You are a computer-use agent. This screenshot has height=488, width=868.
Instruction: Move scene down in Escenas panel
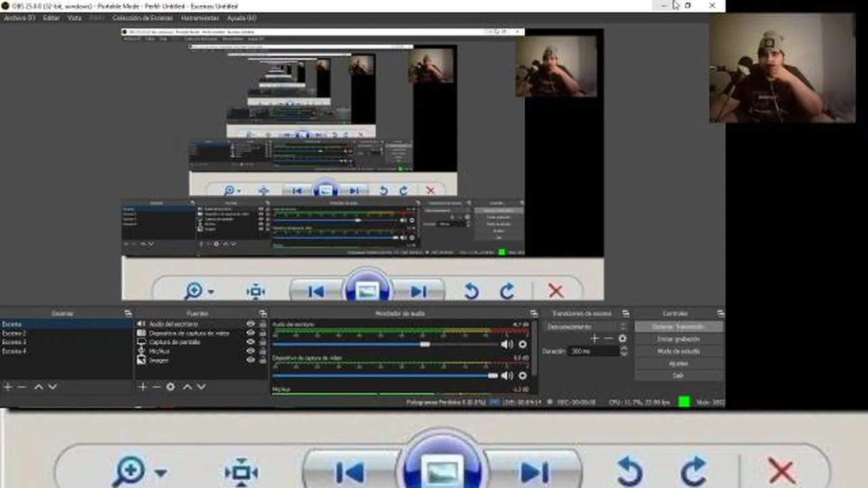point(52,387)
